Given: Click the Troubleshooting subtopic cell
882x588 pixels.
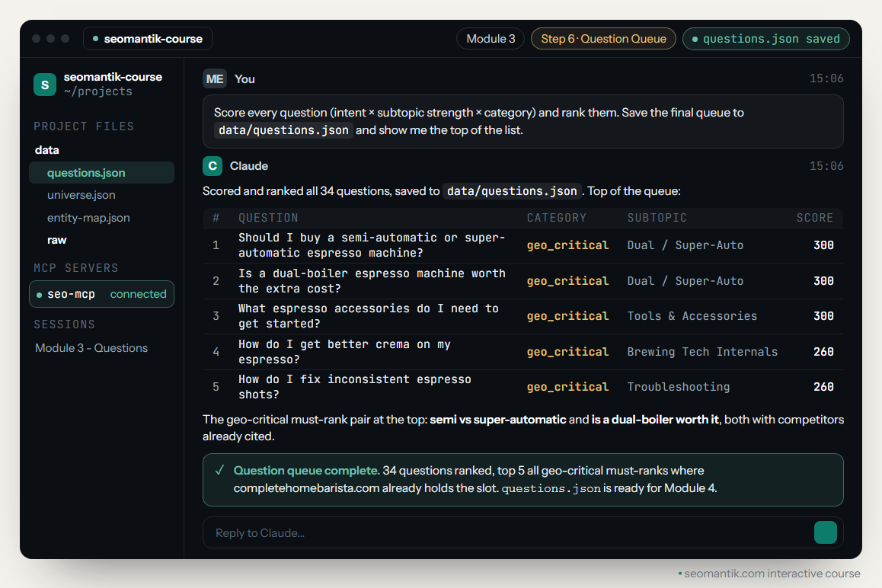Looking at the screenshot, I should click(679, 387).
